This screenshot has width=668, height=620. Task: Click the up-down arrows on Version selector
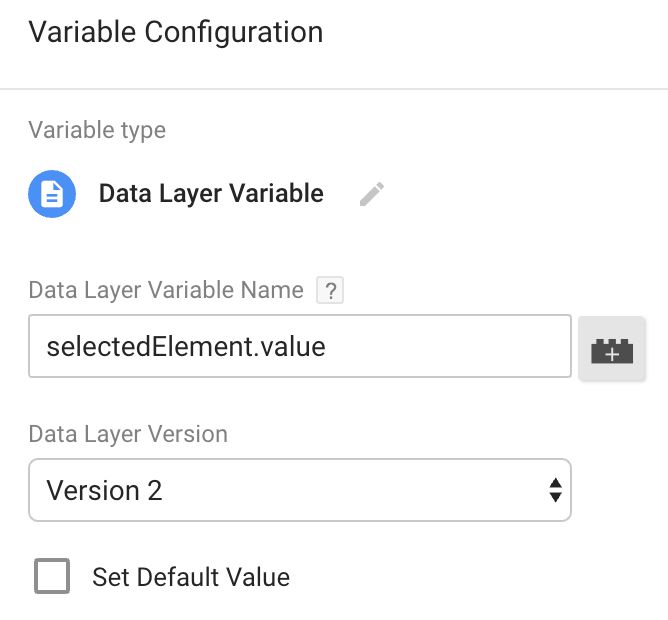click(x=555, y=490)
